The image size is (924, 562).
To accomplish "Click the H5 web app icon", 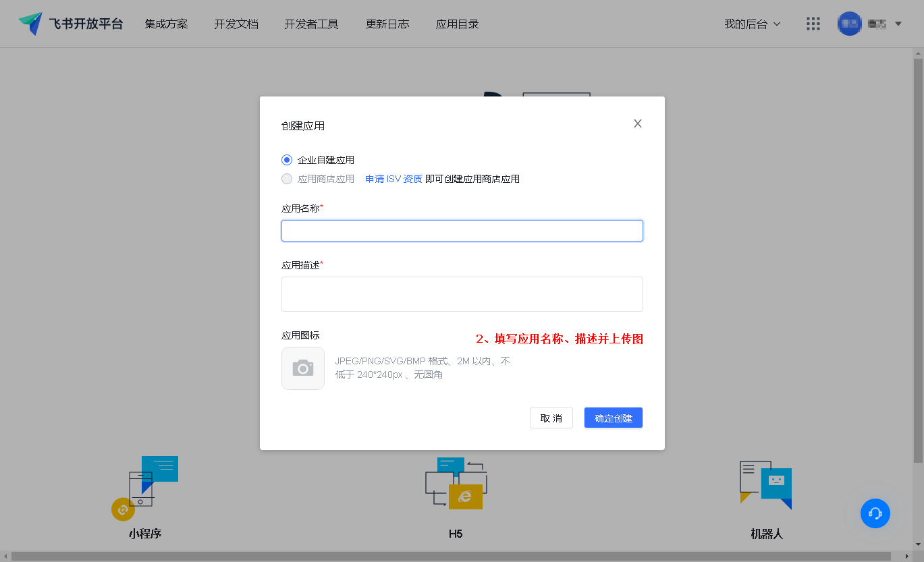I will click(456, 483).
